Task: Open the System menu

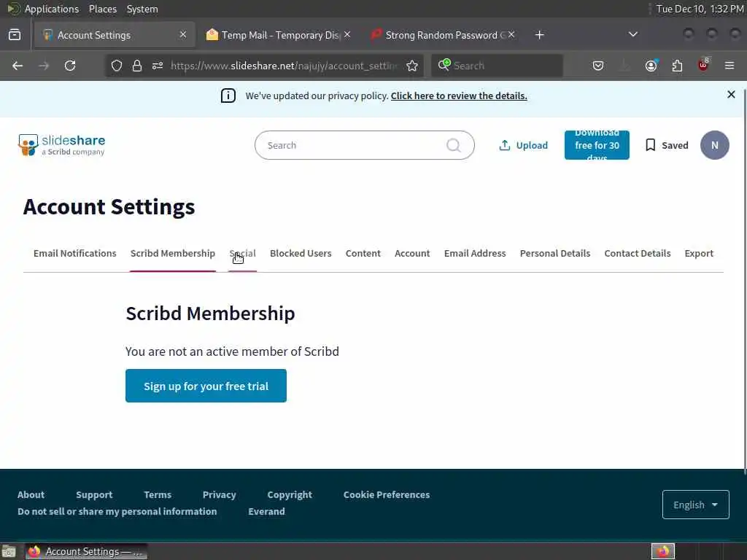Action: tap(142, 9)
